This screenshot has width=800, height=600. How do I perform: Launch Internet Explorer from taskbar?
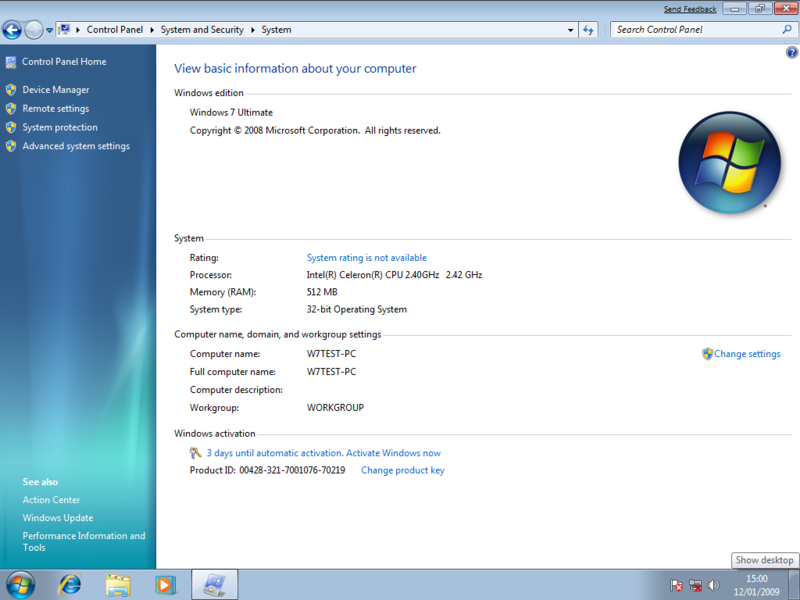(70, 585)
